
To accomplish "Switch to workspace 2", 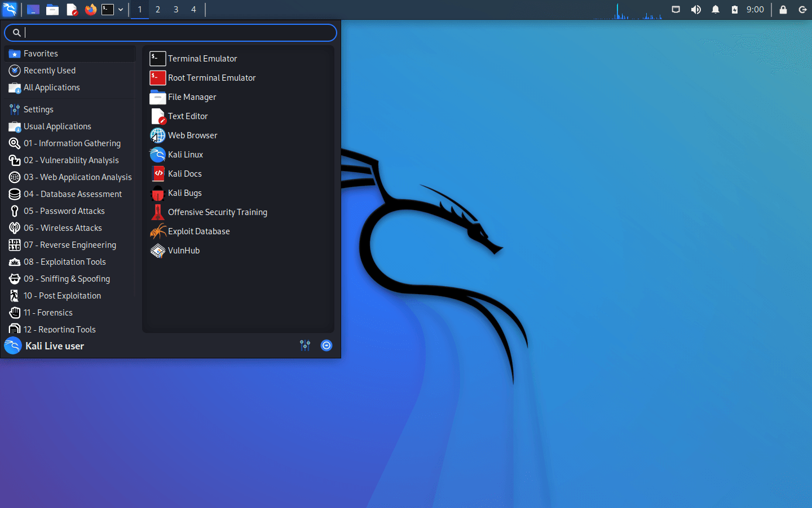I will 158,10.
